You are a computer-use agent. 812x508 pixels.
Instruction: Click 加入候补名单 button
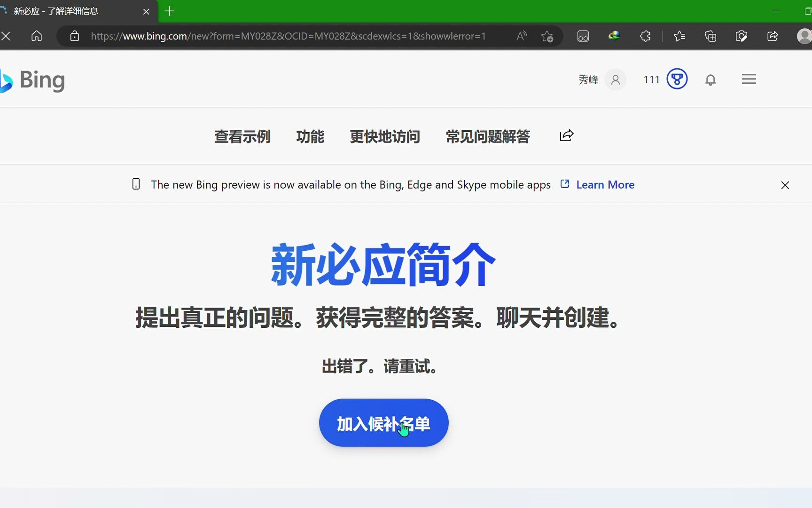(384, 423)
